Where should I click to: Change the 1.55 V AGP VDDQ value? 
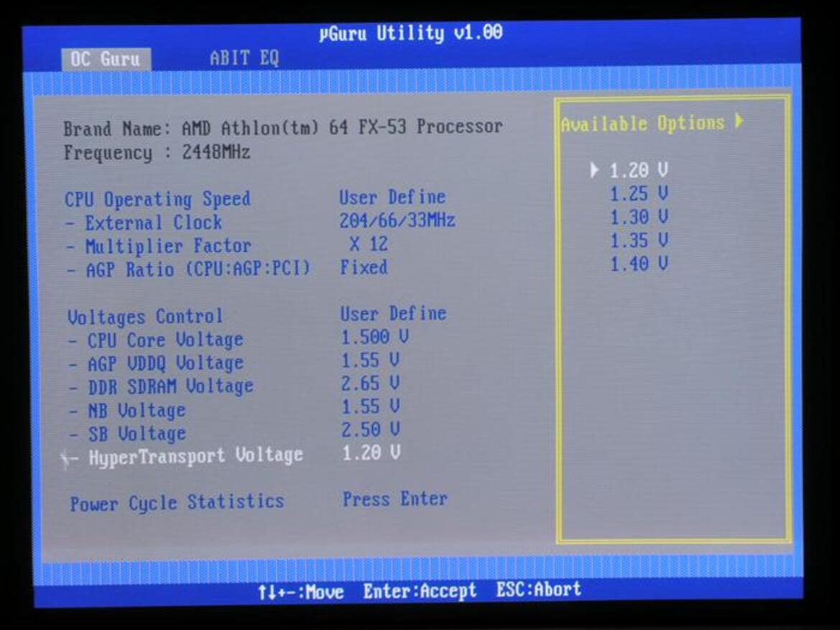(x=370, y=360)
